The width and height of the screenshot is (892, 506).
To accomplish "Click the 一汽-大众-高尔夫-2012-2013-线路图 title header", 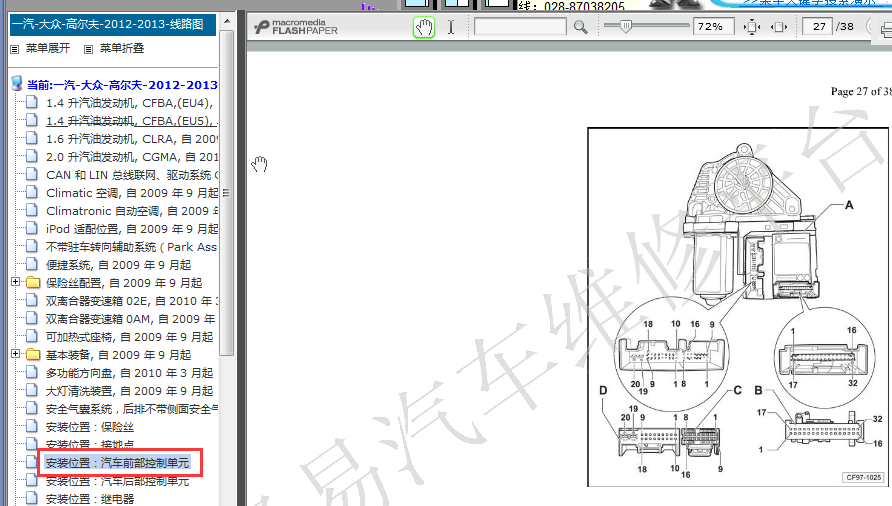I will (113, 24).
